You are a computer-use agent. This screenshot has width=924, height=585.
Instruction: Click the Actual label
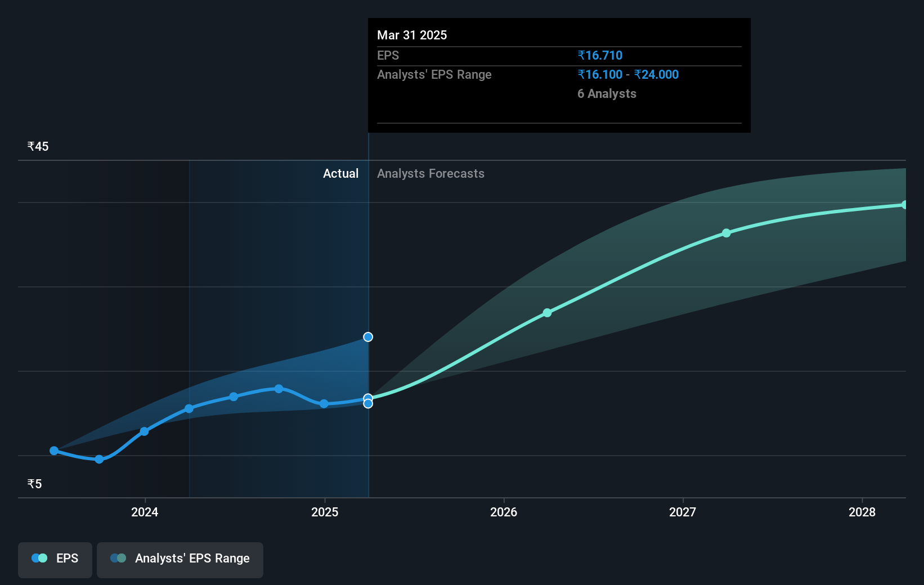click(340, 174)
